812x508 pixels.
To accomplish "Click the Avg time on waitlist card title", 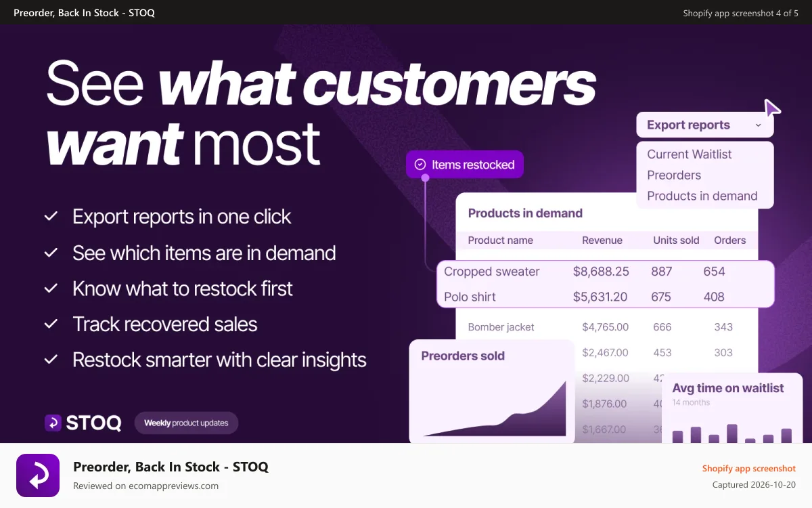I will pos(727,388).
